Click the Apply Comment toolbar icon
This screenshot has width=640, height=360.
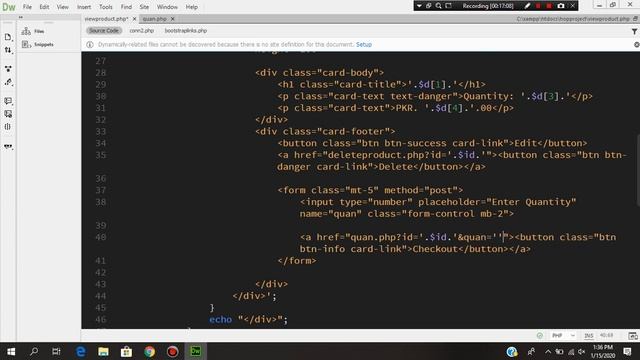pos(8,101)
